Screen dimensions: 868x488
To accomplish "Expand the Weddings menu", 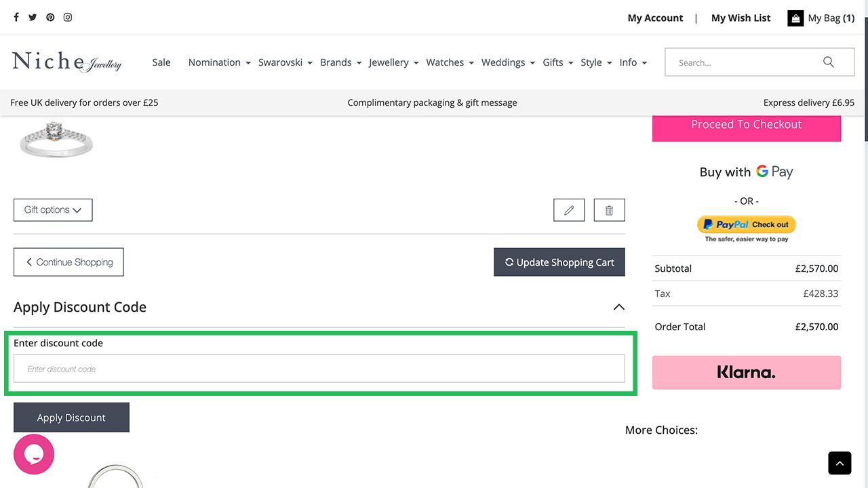I will tap(508, 62).
